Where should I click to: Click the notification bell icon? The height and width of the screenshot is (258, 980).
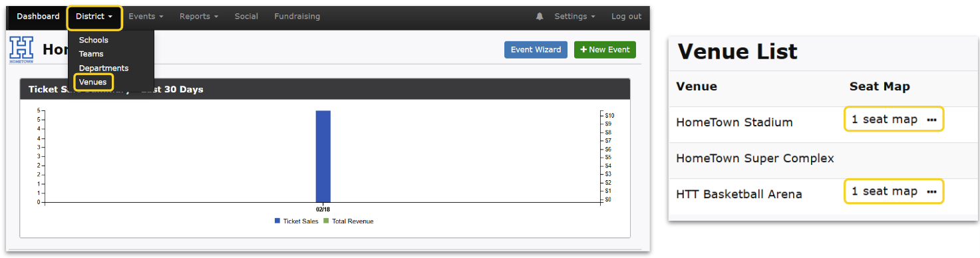540,17
